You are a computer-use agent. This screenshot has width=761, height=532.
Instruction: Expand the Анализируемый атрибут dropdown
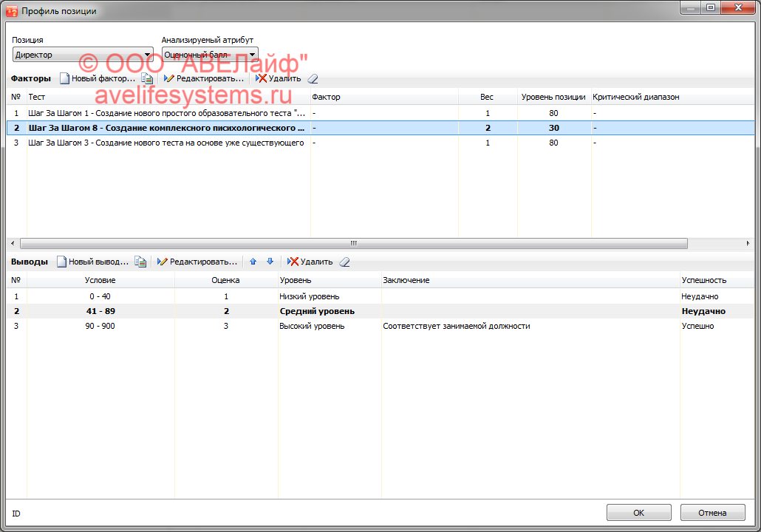210,55
